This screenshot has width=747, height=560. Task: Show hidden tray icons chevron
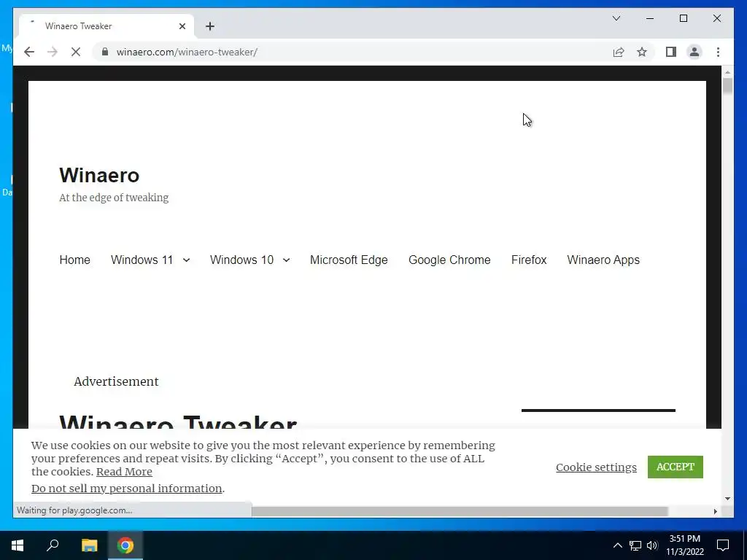[617, 545]
